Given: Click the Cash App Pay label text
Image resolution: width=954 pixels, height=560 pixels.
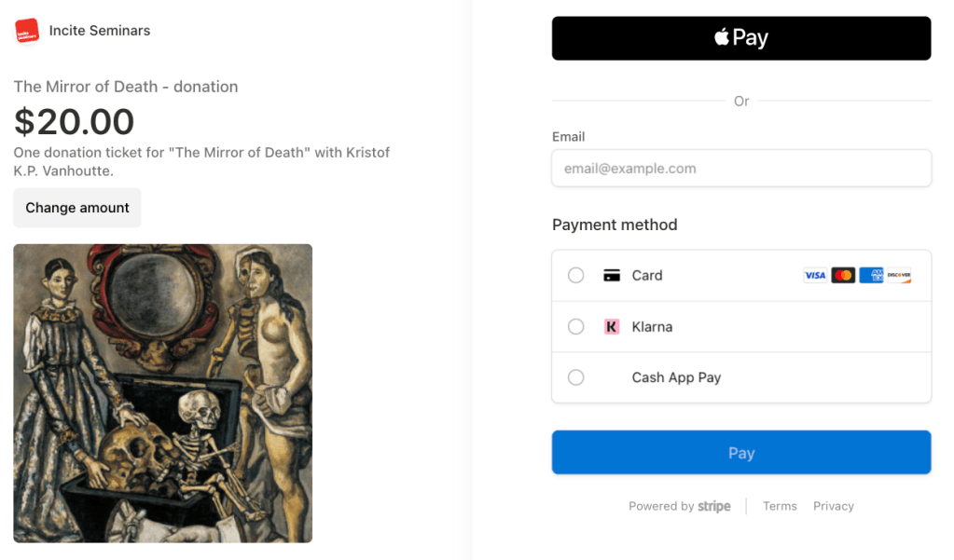Looking at the screenshot, I should coord(676,377).
